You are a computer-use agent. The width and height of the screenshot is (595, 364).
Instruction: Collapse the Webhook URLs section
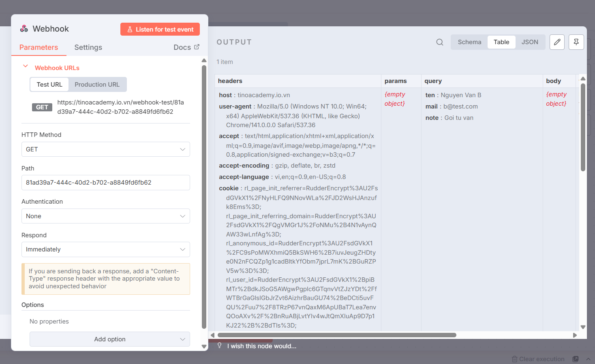26,66
